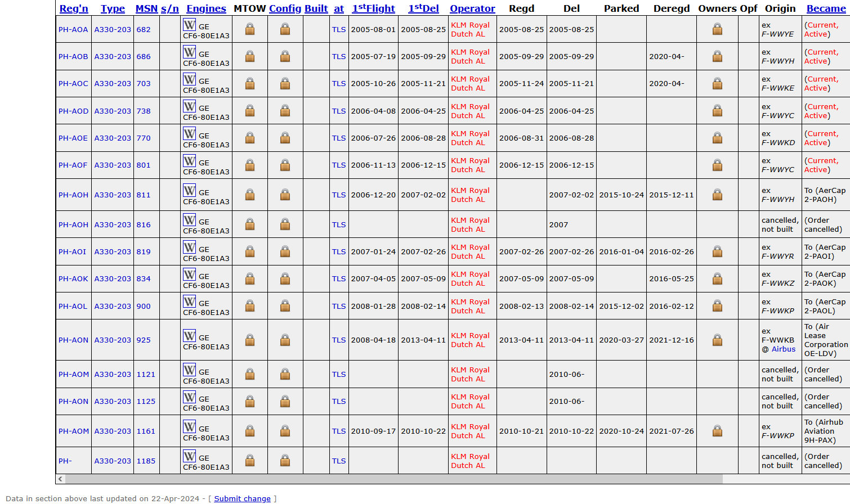Open MSN 738 link
The image size is (850, 504).
click(x=144, y=111)
